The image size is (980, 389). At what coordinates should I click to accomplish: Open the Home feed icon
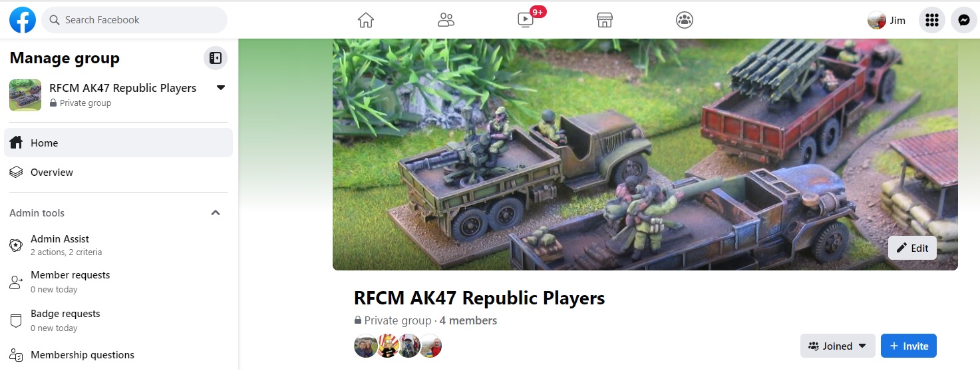tap(366, 20)
